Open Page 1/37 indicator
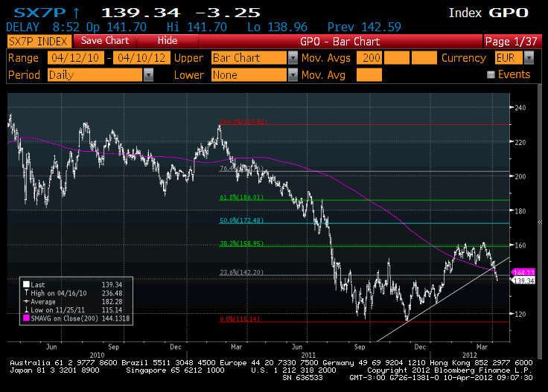The image size is (548, 392). (512, 42)
